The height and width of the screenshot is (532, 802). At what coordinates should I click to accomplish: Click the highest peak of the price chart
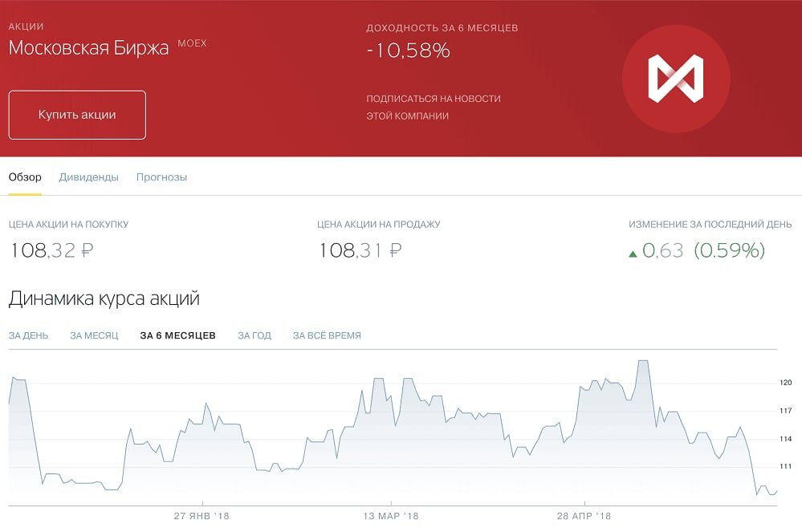(643, 361)
